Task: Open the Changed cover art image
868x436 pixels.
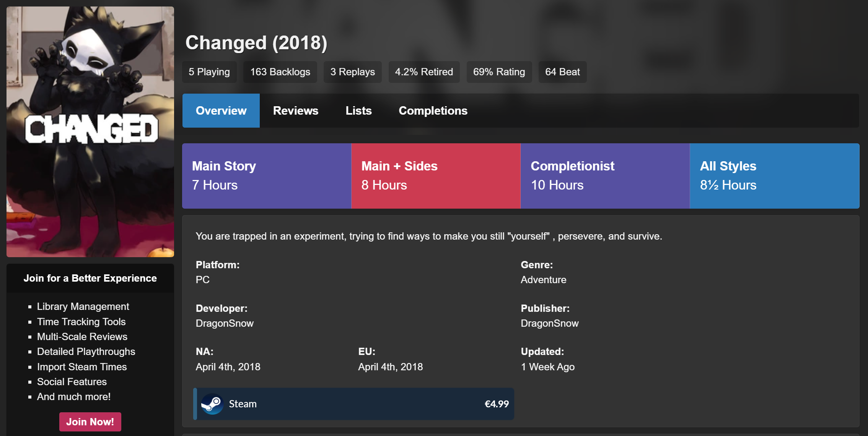Action: [x=90, y=131]
